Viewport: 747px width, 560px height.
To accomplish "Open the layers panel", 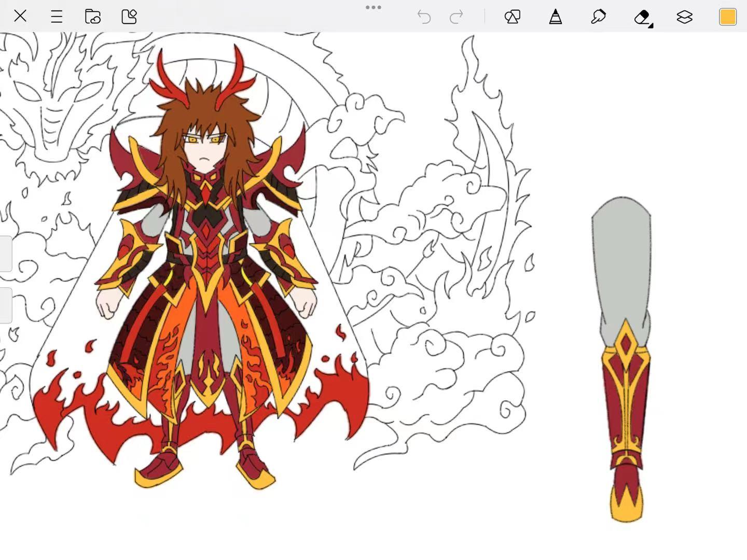I will point(685,17).
